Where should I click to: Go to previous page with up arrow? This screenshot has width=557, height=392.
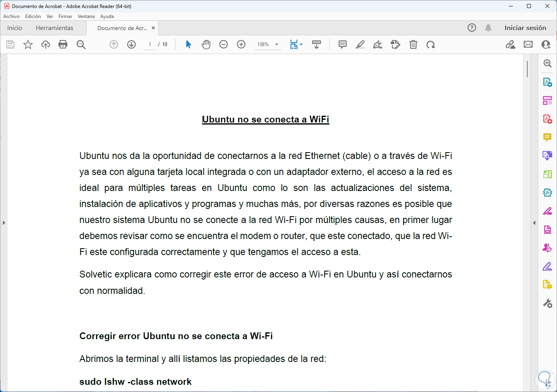point(114,44)
